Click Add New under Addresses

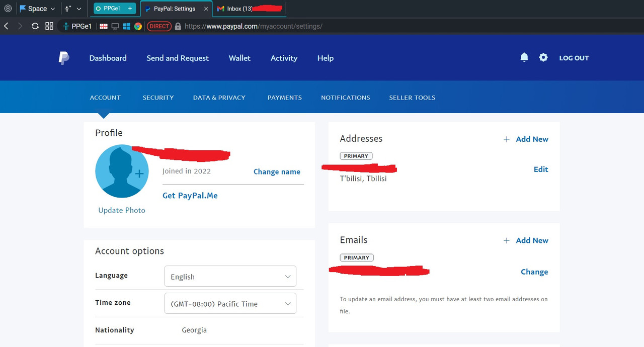click(x=532, y=139)
